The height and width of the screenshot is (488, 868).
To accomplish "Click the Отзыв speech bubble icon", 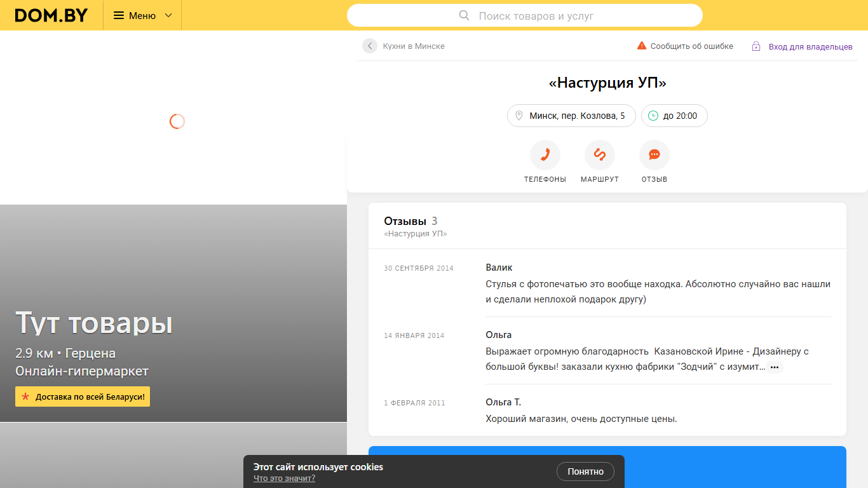I will pos(654,155).
